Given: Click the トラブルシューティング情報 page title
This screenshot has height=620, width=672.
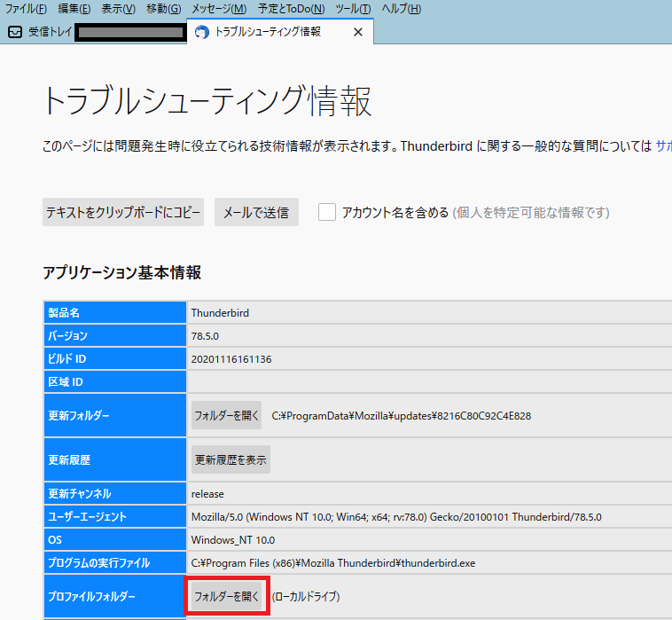Looking at the screenshot, I should pyautogui.click(x=207, y=102).
